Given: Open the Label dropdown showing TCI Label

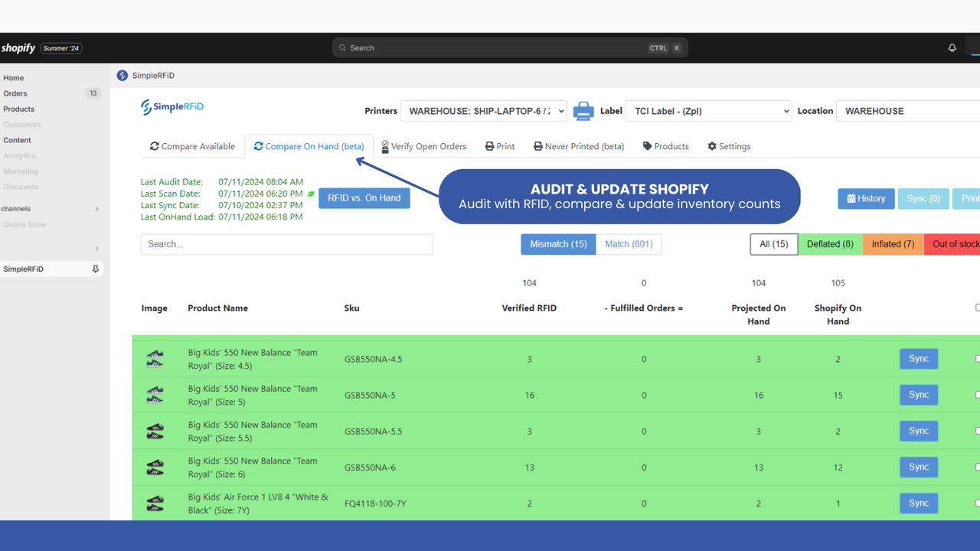Looking at the screenshot, I should [x=708, y=111].
